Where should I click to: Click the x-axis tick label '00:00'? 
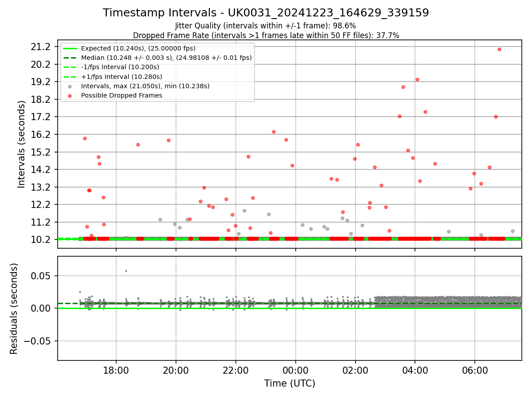click(x=295, y=370)
